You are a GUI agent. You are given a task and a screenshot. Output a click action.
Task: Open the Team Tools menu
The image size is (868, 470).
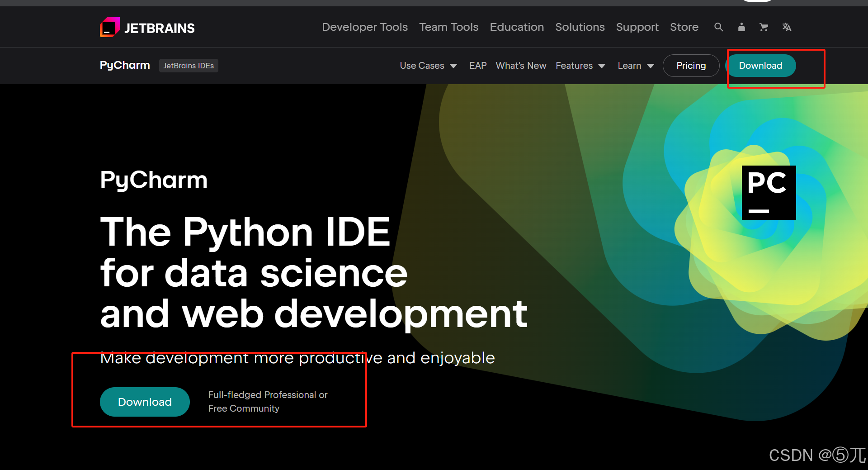pos(448,27)
